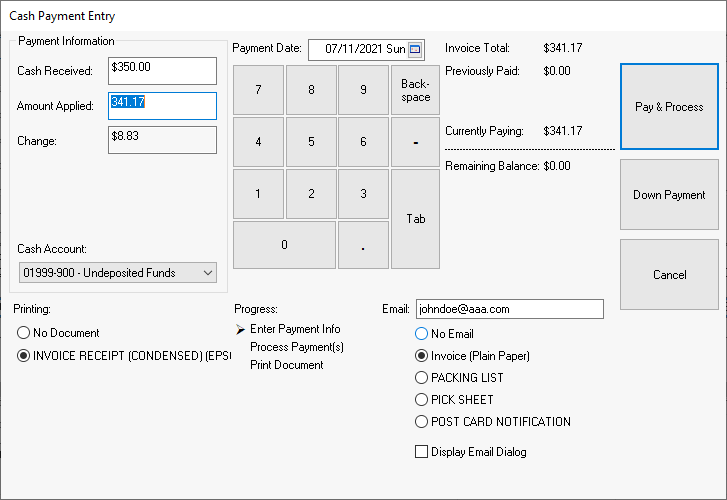This screenshot has height=500, width=727.
Task: Enable the Display Email Dialog checkbox
Action: pyautogui.click(x=422, y=452)
